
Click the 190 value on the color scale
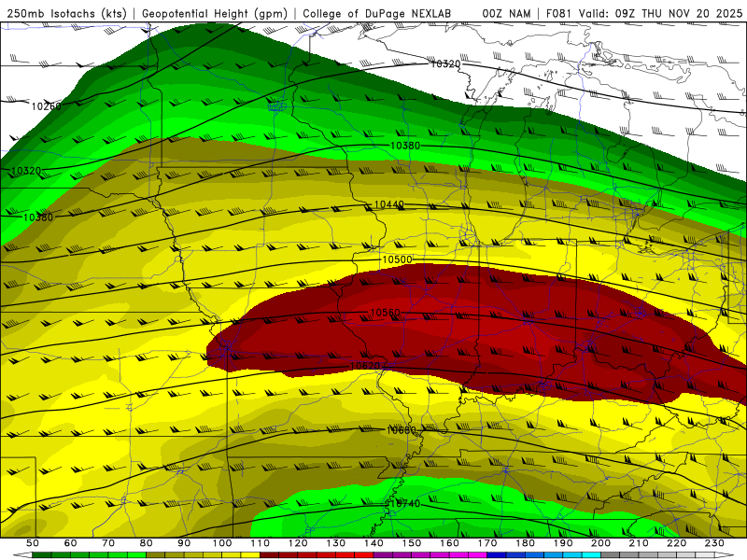pos(563,543)
